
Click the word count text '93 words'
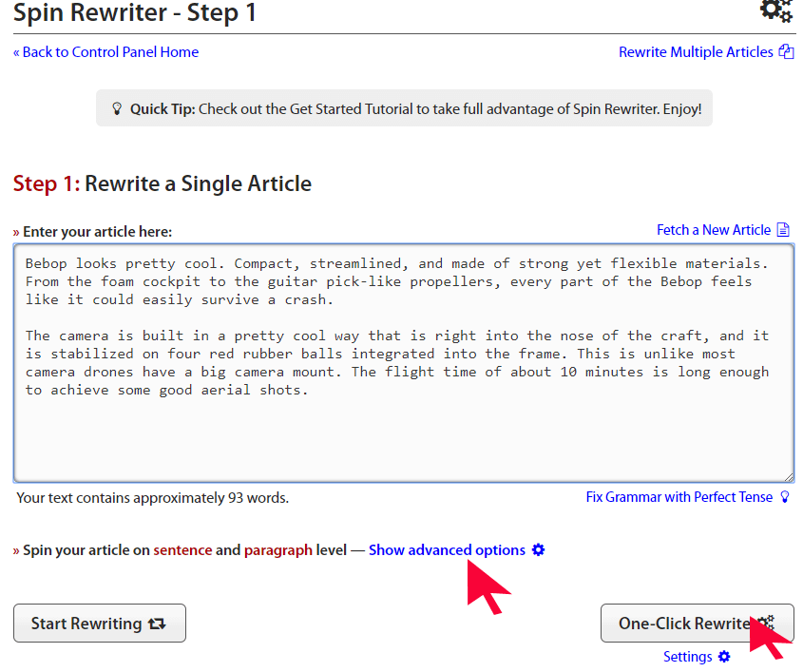[258, 498]
